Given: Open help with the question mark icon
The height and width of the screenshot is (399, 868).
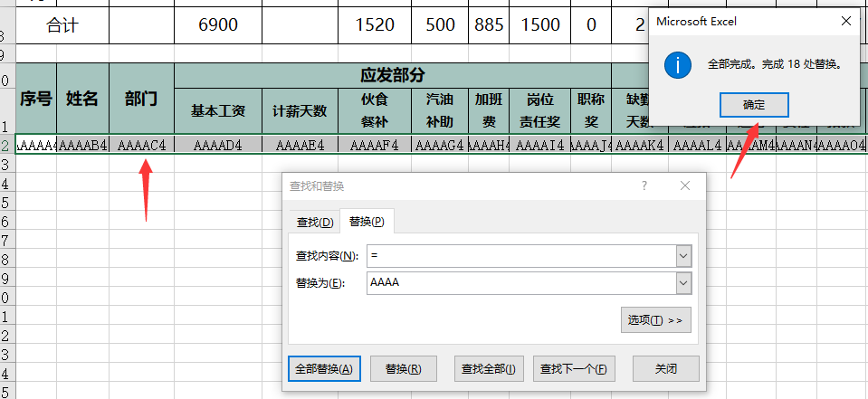Looking at the screenshot, I should click(x=644, y=185).
